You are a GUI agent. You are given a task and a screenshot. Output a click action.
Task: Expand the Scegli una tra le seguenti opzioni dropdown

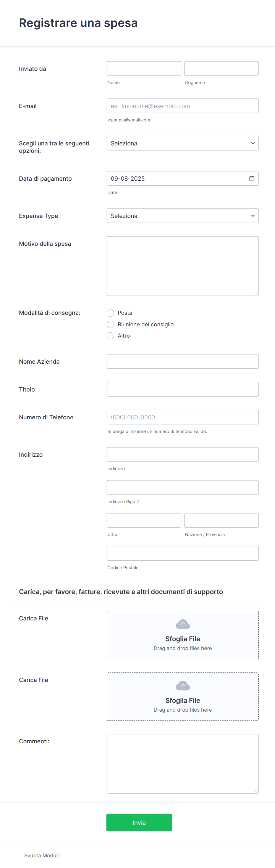[x=182, y=143]
